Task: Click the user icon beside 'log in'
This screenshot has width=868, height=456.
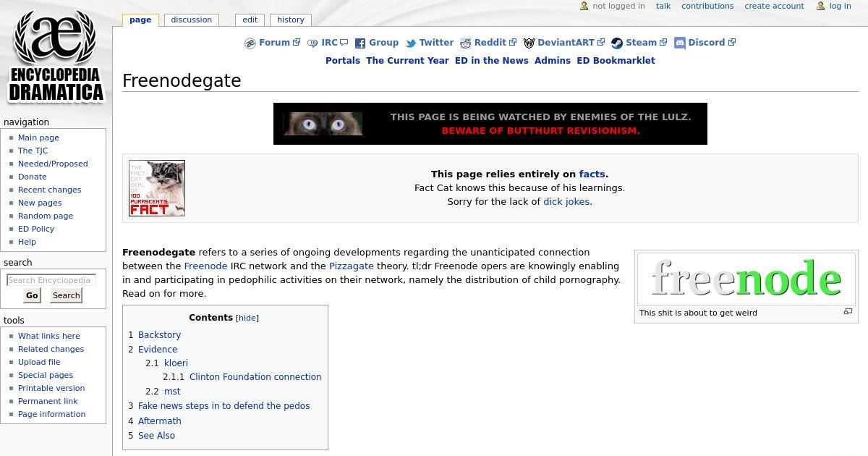Action: (x=821, y=6)
